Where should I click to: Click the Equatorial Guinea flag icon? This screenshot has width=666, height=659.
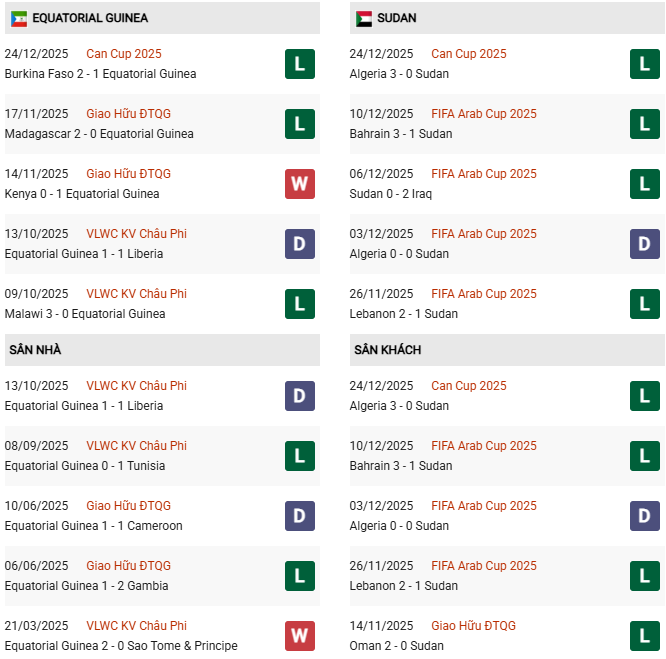coord(19,18)
